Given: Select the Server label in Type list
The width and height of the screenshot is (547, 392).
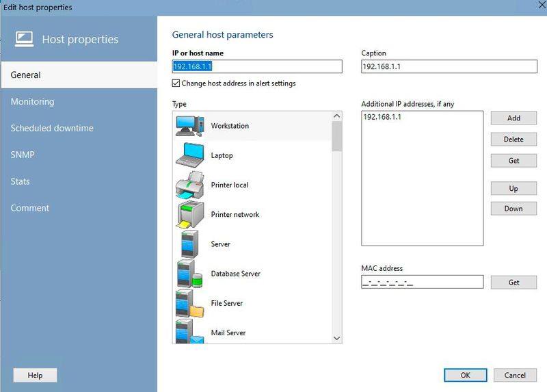Looking at the screenshot, I should (x=220, y=244).
